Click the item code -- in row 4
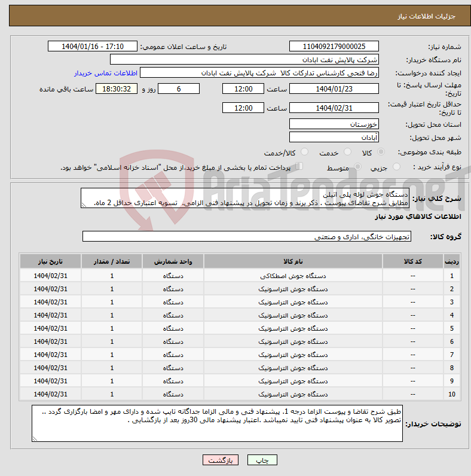The image size is (471, 476). tap(413, 315)
